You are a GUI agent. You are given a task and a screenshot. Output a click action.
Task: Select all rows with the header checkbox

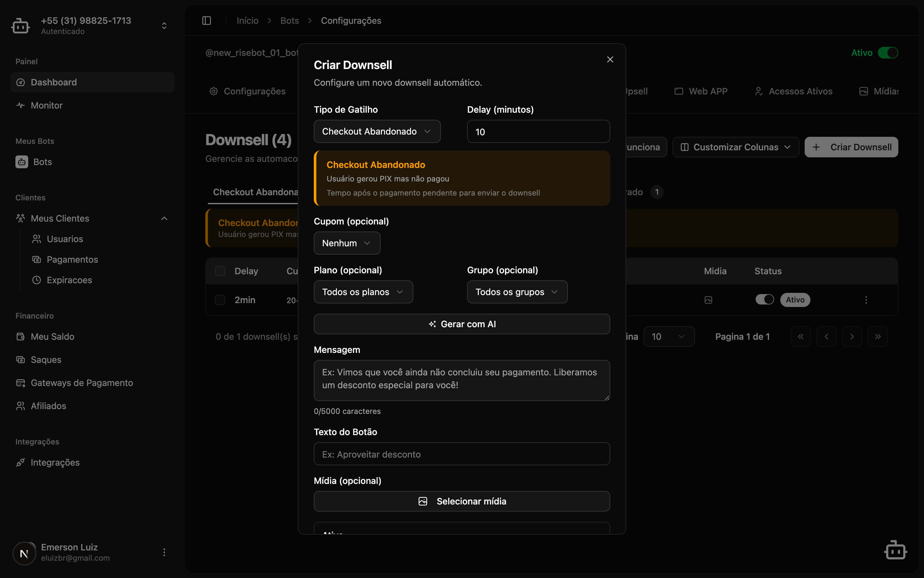pyautogui.click(x=220, y=271)
